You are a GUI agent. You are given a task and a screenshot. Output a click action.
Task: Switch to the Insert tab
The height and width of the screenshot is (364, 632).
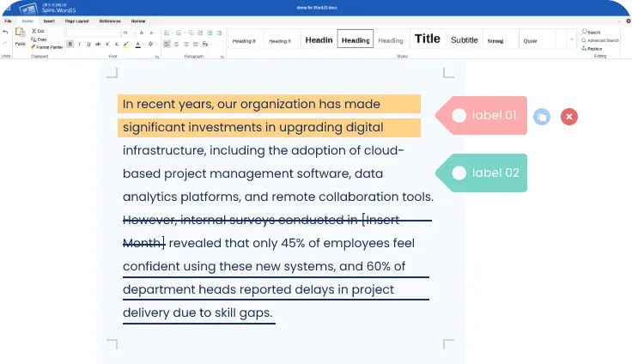(x=49, y=20)
